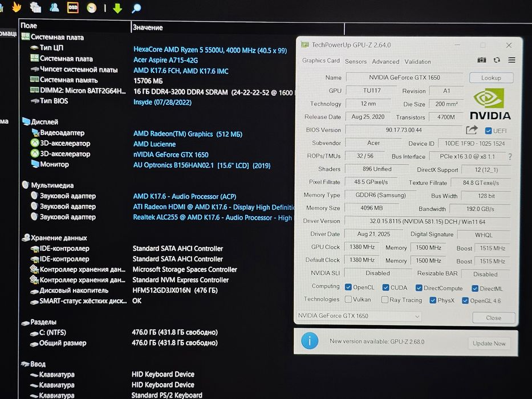Click the BIOS Version field 90.17.73.00.44
This screenshot has height=399, width=532.
[404, 130]
